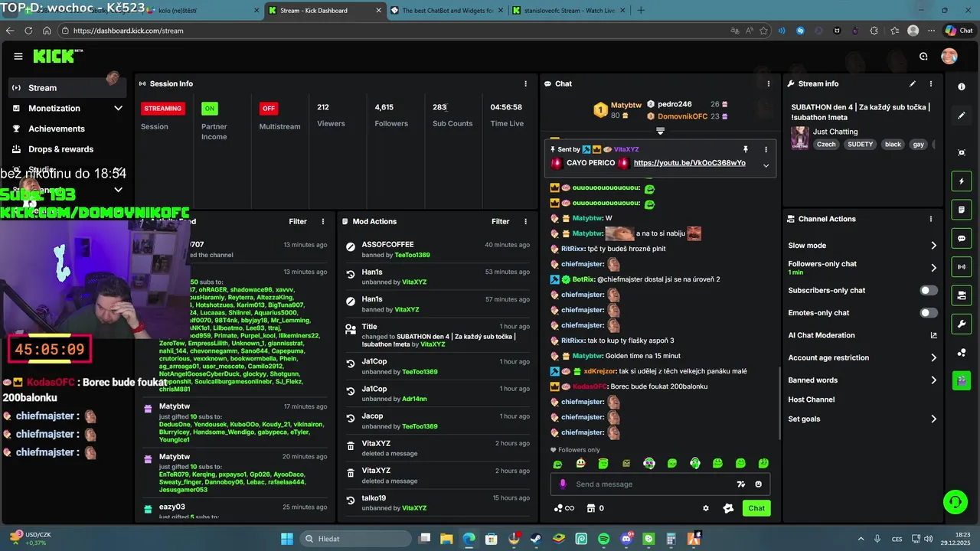
Task: Click green clapperboard icon in right toolbar
Action: point(962,380)
